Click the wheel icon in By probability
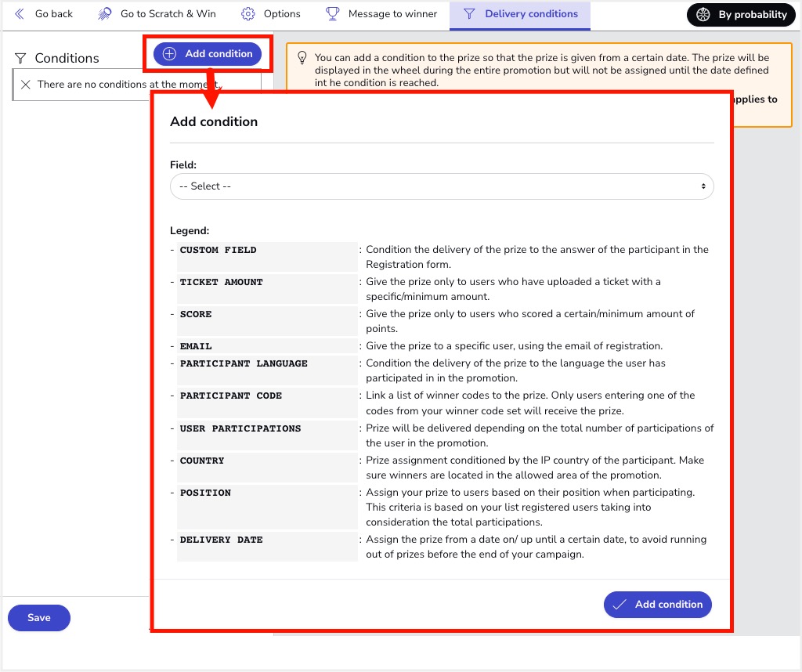802x672 pixels. point(703,15)
